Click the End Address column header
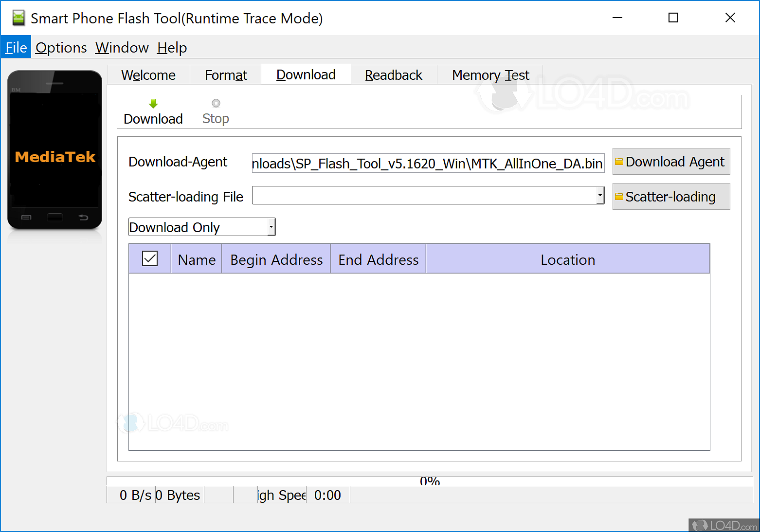 point(379,259)
